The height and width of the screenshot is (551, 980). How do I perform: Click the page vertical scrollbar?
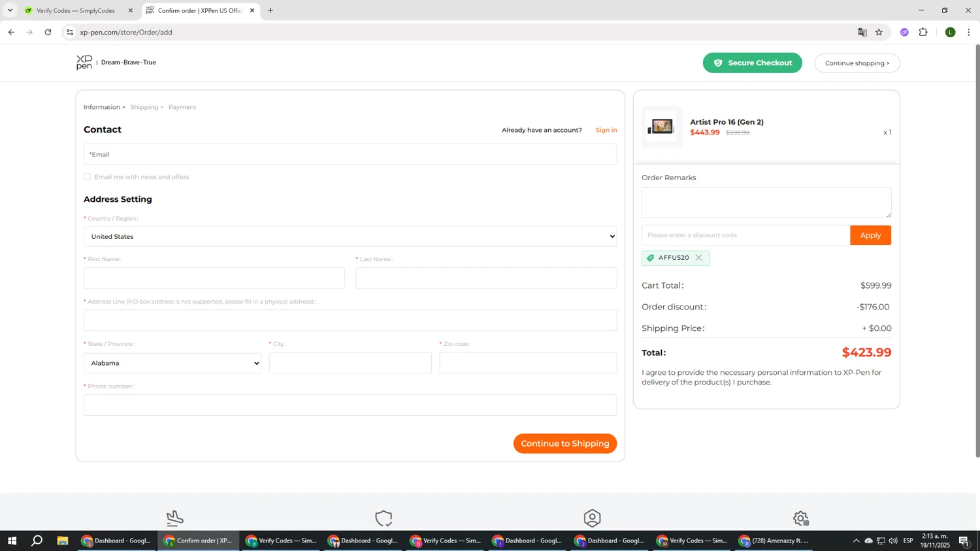click(x=977, y=251)
